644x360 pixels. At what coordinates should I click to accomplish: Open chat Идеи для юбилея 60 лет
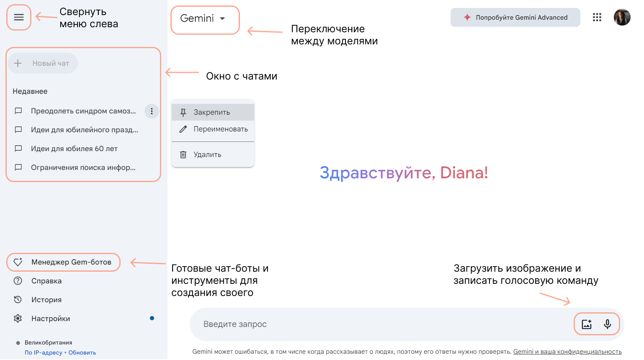74,149
